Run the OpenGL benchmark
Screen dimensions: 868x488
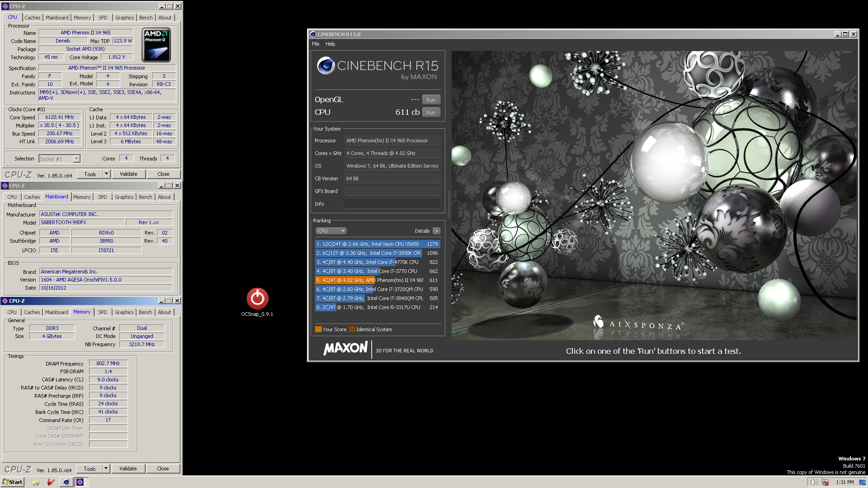click(431, 100)
